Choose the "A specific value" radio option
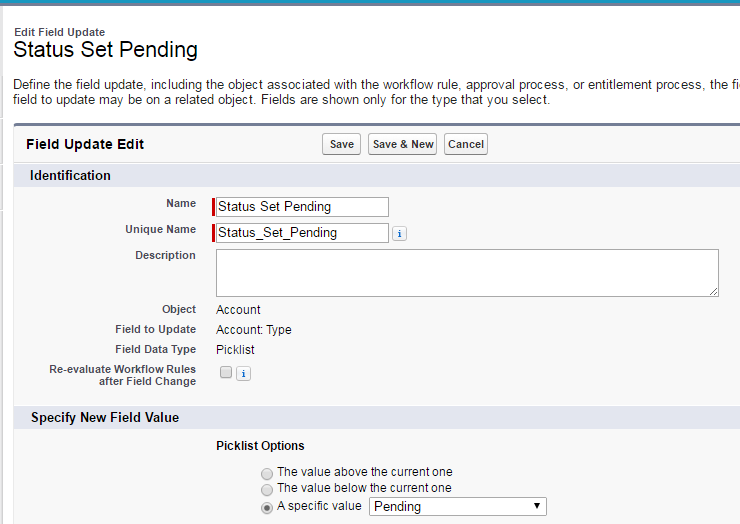The image size is (740, 524). point(266,508)
